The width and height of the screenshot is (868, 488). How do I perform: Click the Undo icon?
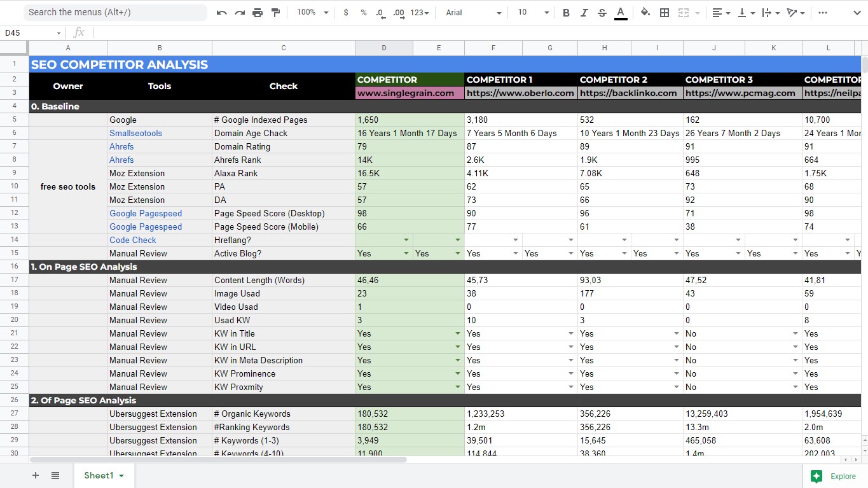(221, 12)
